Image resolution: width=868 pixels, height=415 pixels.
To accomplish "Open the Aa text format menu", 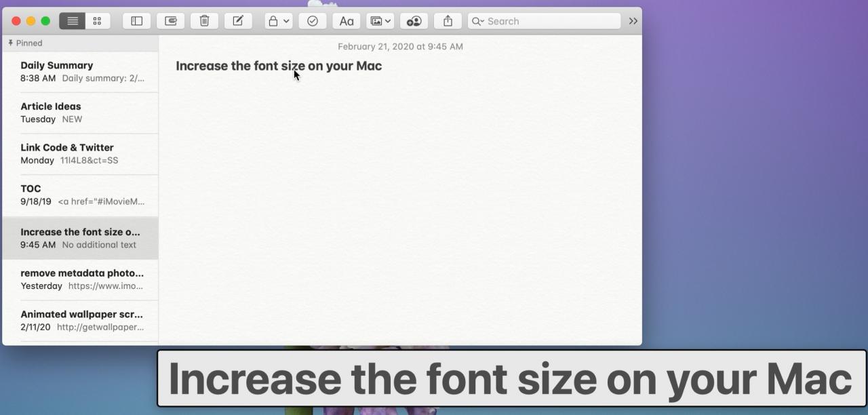I will pos(347,21).
